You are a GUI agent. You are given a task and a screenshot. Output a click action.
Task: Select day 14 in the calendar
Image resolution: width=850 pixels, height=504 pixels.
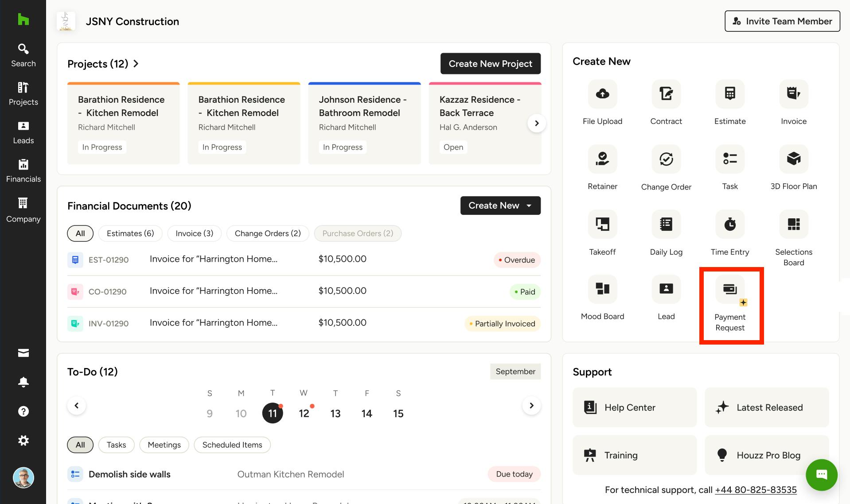[367, 413]
